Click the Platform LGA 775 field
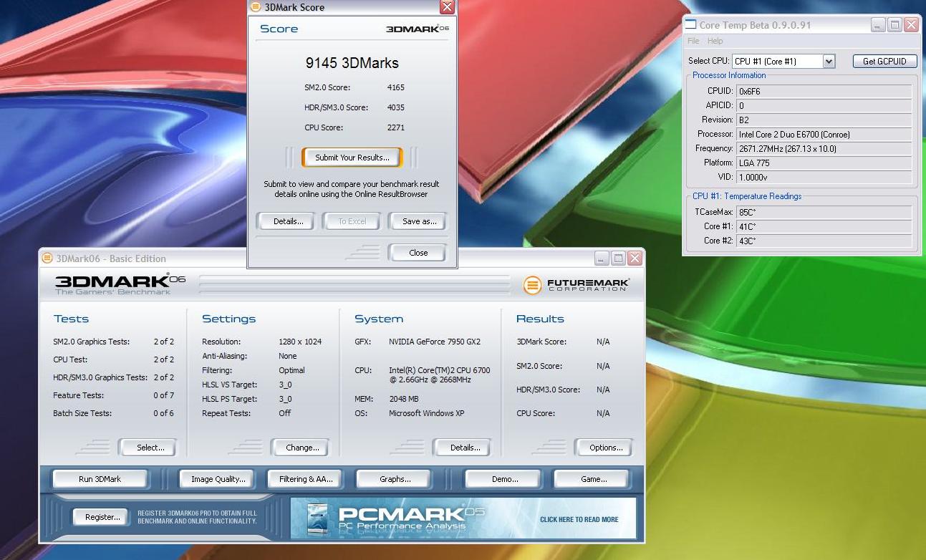 [824, 163]
